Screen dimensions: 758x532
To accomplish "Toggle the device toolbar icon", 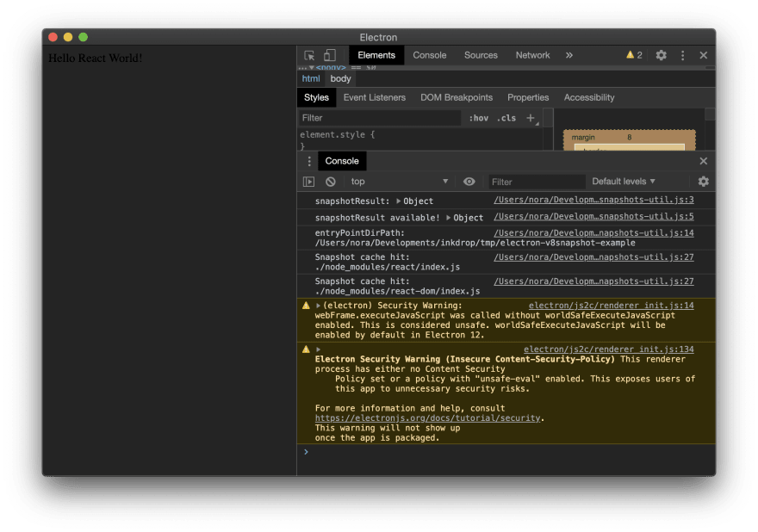I will click(x=330, y=55).
